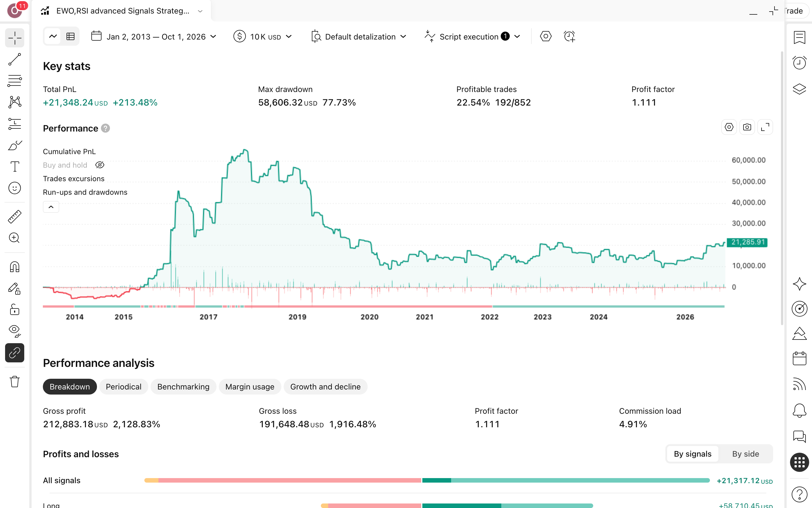Toggle stay in drawing mode
Viewport: 812px width, 508px height.
click(x=15, y=289)
